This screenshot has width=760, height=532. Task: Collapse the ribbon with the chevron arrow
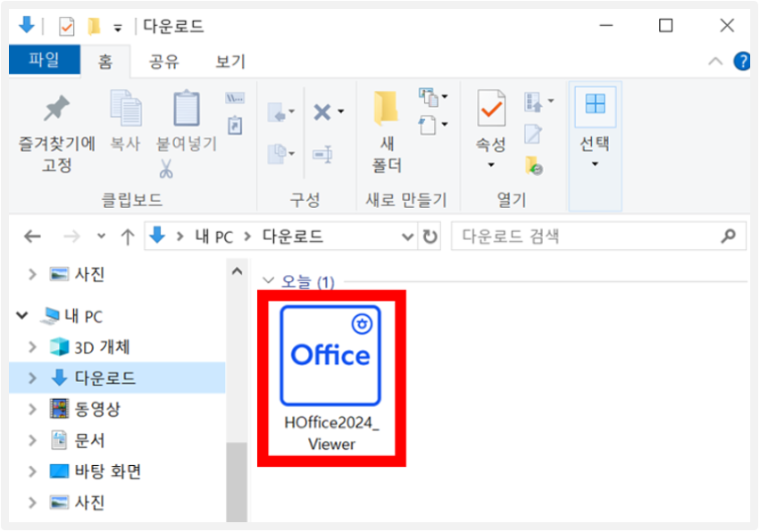(x=716, y=61)
